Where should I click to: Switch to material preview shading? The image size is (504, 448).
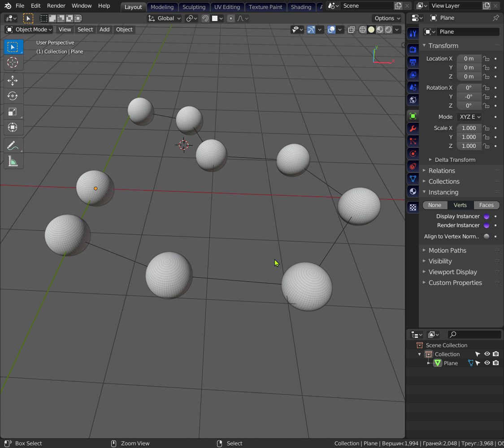click(x=380, y=30)
